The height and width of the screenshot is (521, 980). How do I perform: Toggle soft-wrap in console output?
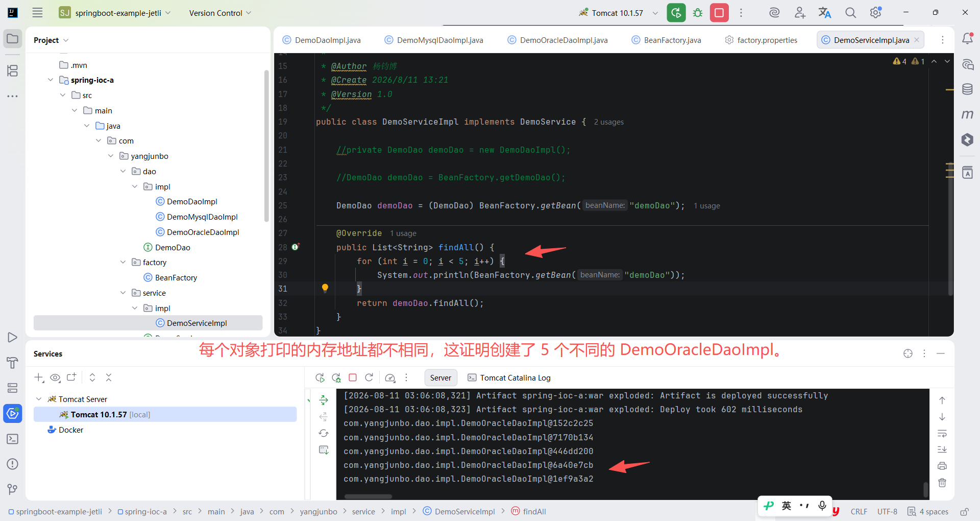(942, 433)
